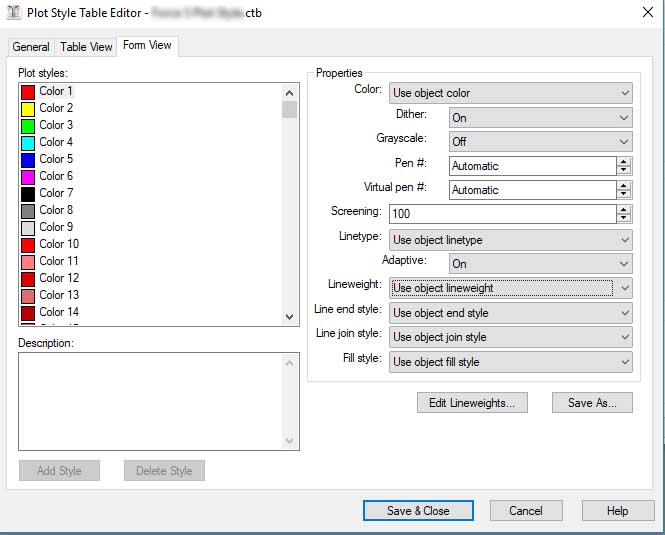This screenshot has height=535, width=665.
Task: Switch to the Table View tab
Action: coord(86,47)
